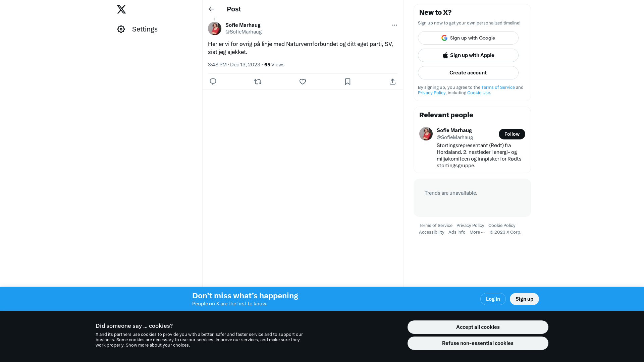
Task: Open the three-dot post options menu
Action: click(x=394, y=25)
